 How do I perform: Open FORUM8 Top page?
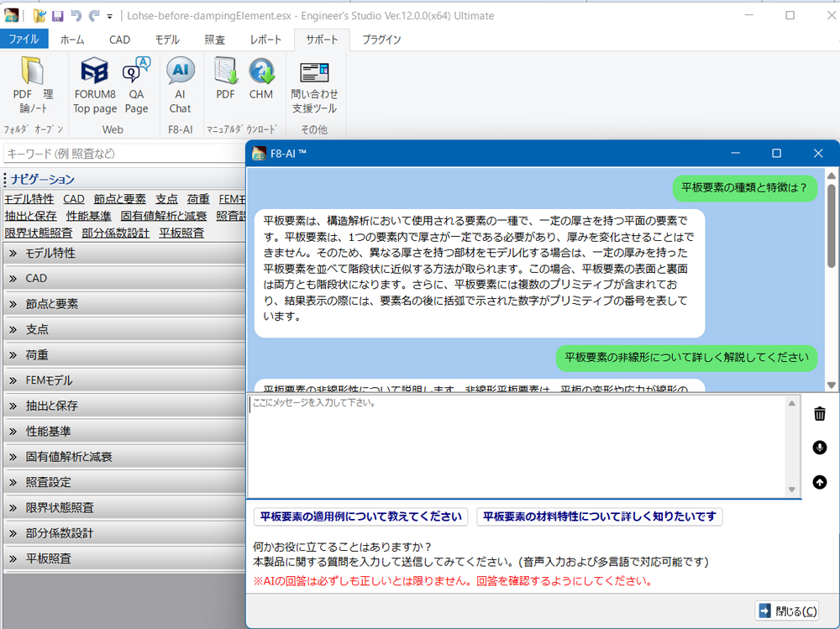(x=94, y=85)
